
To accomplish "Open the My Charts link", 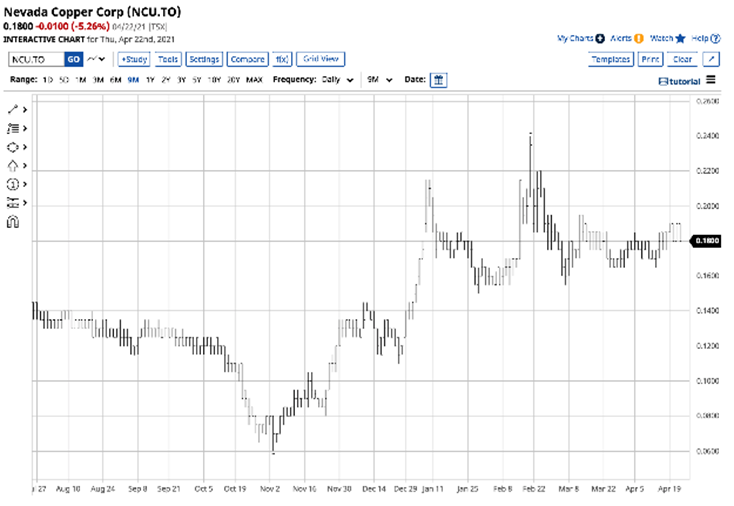I will (x=575, y=38).
